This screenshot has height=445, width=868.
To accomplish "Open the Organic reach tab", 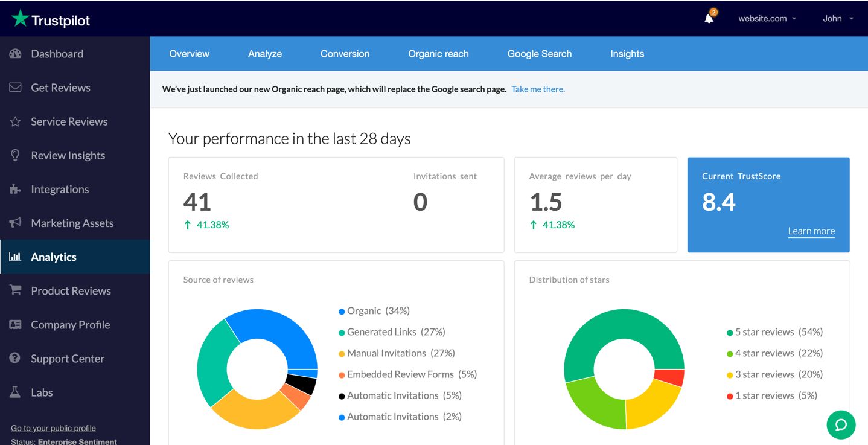I will [x=439, y=54].
